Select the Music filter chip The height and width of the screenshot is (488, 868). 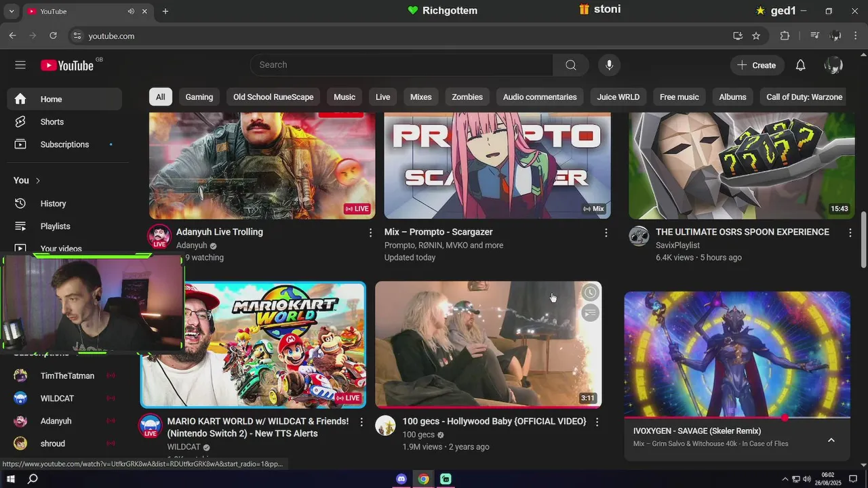(344, 97)
